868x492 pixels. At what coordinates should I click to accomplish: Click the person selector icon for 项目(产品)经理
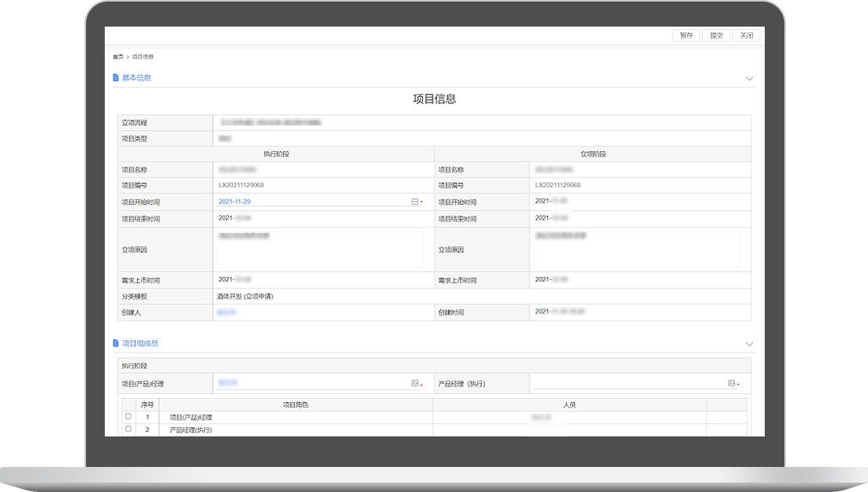[414, 383]
